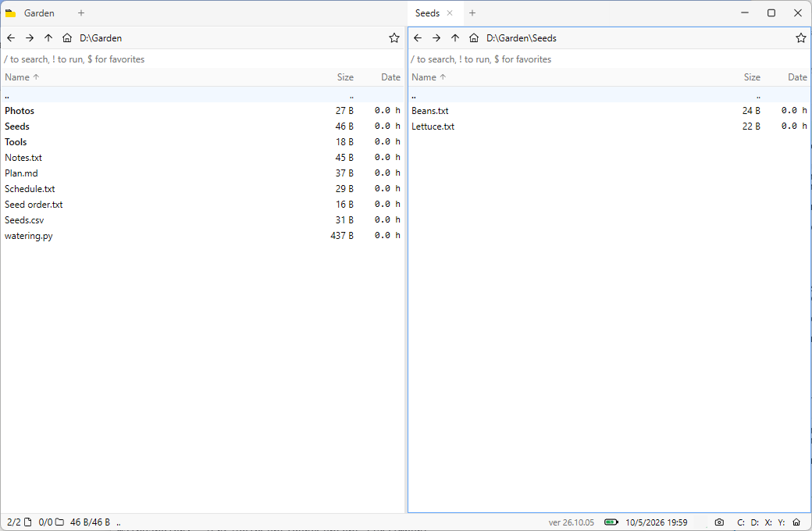812x531 pixels.
Task: Click the D:\Garden path in address bar
Action: [x=101, y=37]
